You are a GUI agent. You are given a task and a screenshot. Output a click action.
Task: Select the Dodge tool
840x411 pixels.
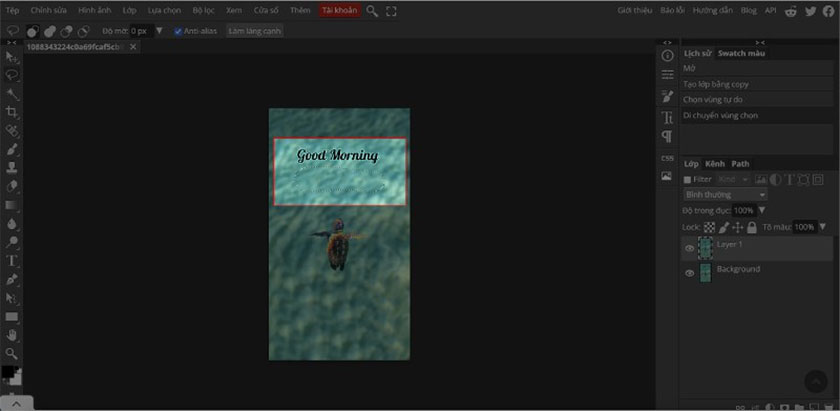(x=11, y=242)
